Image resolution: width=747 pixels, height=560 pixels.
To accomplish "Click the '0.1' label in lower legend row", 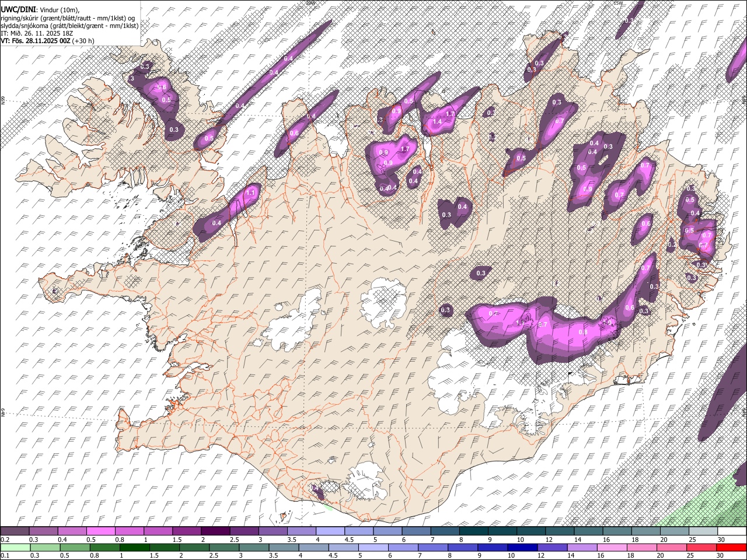I will (x=5, y=556).
